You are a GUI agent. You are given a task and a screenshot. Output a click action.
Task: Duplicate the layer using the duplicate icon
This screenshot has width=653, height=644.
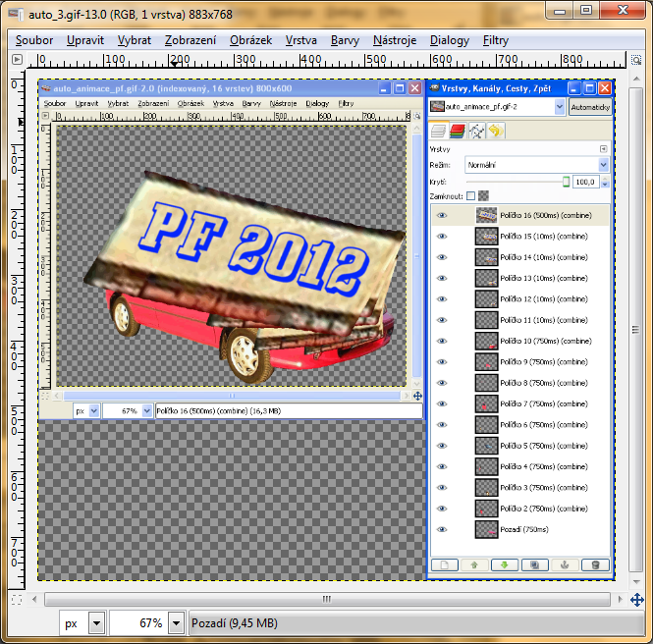[535, 564]
